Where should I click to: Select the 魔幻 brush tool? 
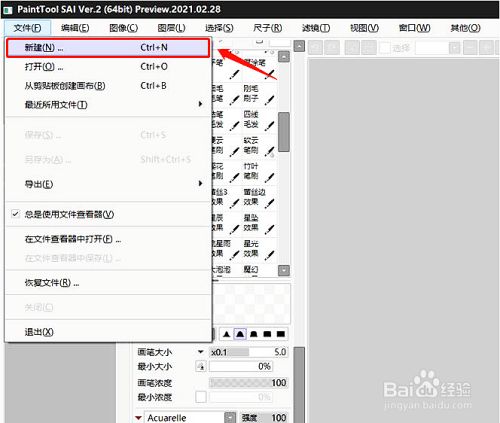[x=259, y=270]
